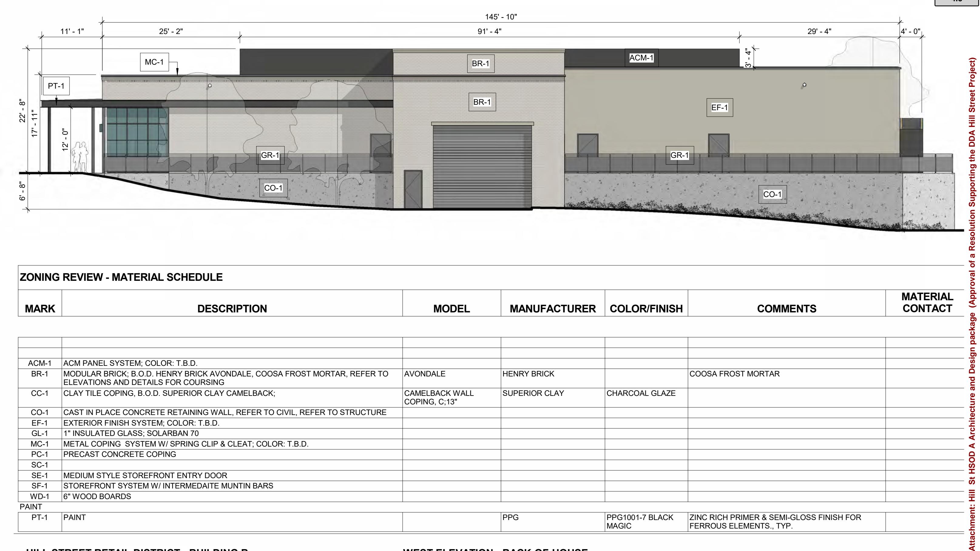Click the 145' - 10" overall dimension
Image resolution: width=980 pixels, height=551 pixels.
point(501,17)
